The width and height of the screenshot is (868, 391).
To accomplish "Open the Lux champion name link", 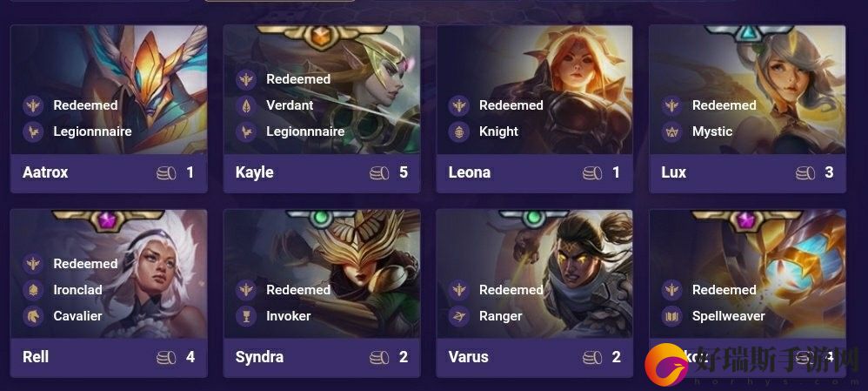I will 674,172.
